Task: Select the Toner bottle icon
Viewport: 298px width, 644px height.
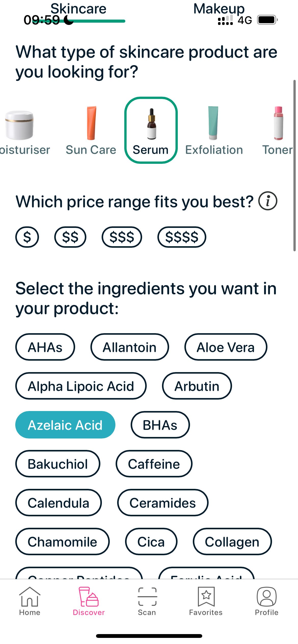Action: pos(278,123)
